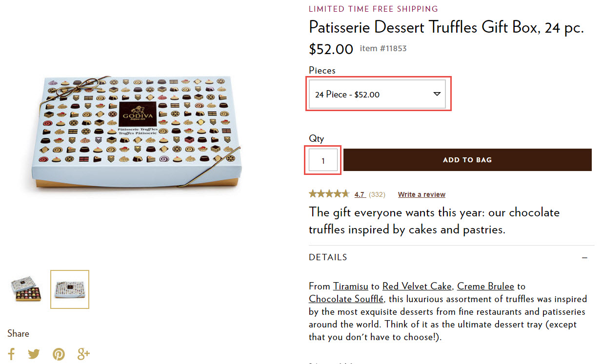The width and height of the screenshot is (602, 364).
Task: Click the star rating icons
Action: click(329, 194)
